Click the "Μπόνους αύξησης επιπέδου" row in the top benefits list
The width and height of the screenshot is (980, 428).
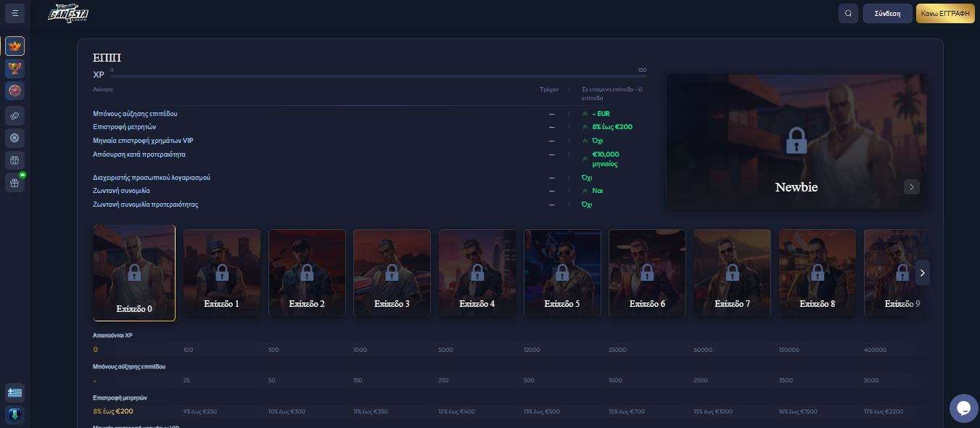pyautogui.click(x=135, y=114)
